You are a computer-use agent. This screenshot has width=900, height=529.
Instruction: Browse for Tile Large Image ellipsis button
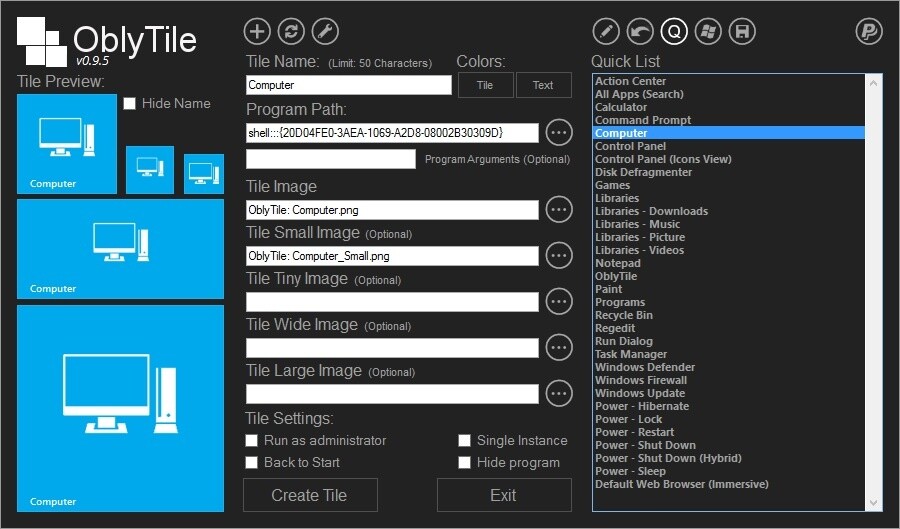pyautogui.click(x=559, y=394)
